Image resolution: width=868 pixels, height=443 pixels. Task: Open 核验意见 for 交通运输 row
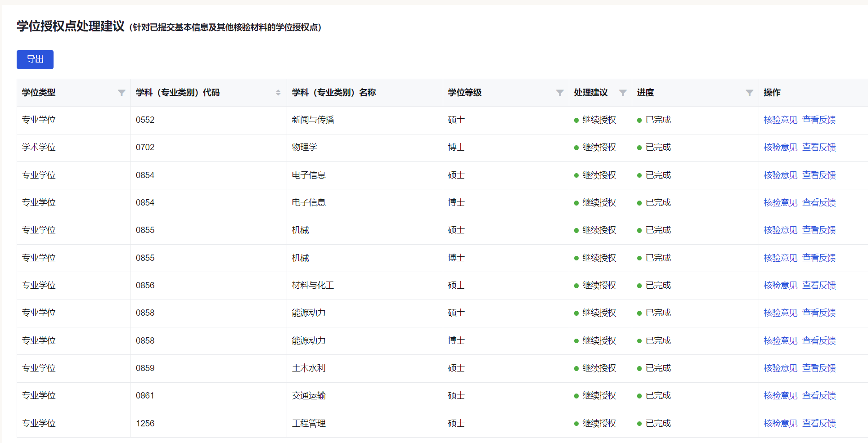tap(780, 396)
